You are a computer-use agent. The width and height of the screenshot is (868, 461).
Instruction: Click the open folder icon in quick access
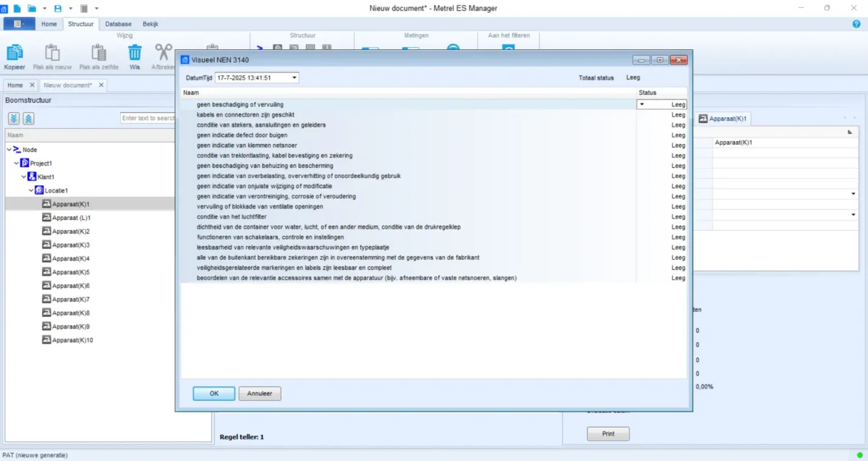[32, 8]
